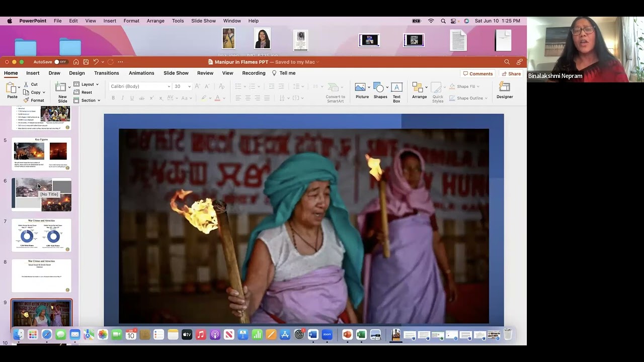
Task: Click the font color button
Action: click(217, 98)
